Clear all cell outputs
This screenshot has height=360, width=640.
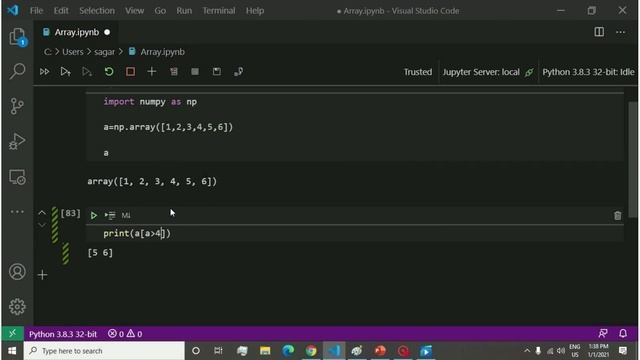point(174,72)
